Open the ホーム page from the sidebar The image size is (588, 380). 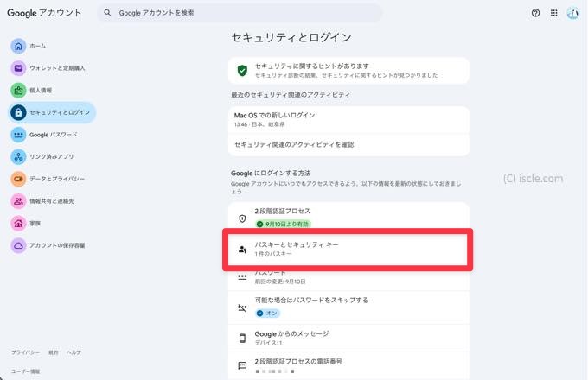[29, 46]
